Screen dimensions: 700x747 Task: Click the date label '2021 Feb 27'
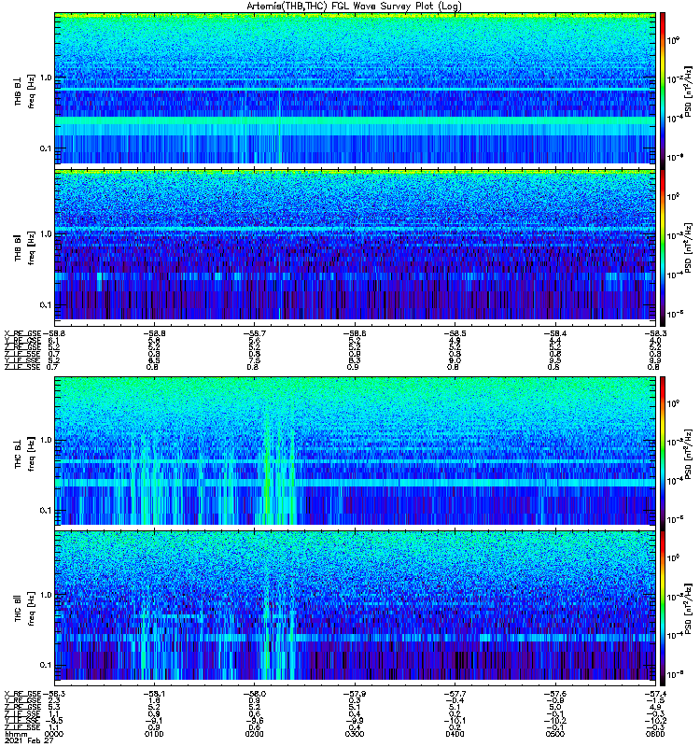point(29,740)
